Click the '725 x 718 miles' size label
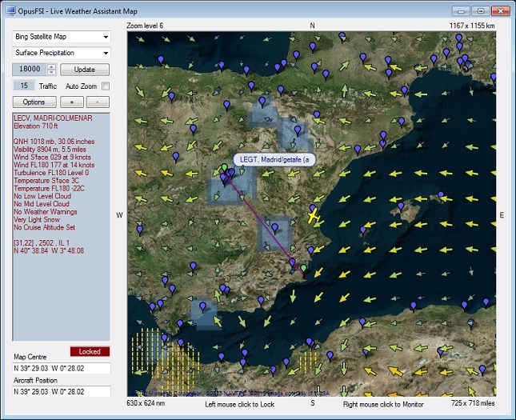Screen dimensions: 516x420 pyautogui.click(x=473, y=403)
